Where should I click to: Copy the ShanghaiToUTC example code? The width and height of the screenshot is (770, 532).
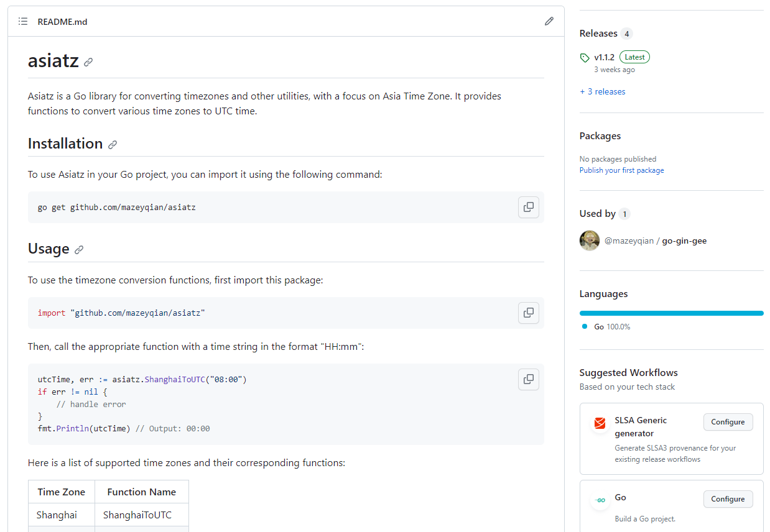coord(528,379)
